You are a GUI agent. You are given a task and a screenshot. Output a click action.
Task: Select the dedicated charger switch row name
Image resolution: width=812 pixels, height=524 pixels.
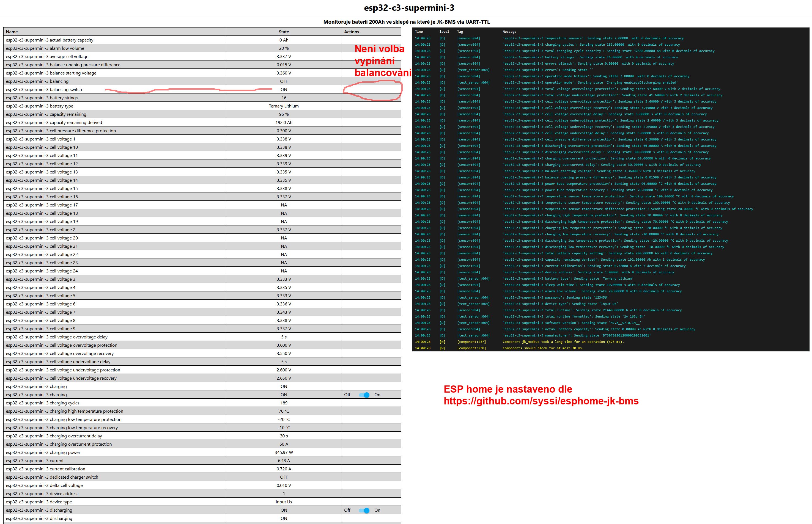52,477
